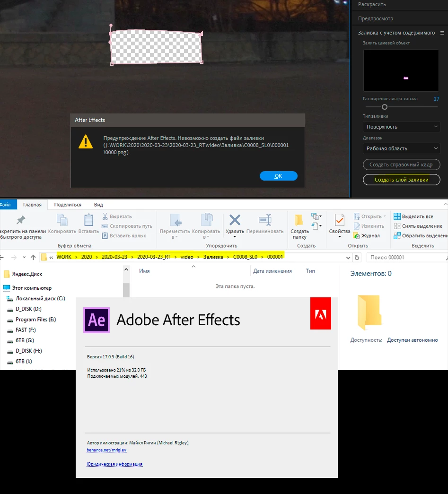This screenshot has width=448, height=494.
Task: Select 'Program Files (E:)' drive
Action: point(35,319)
